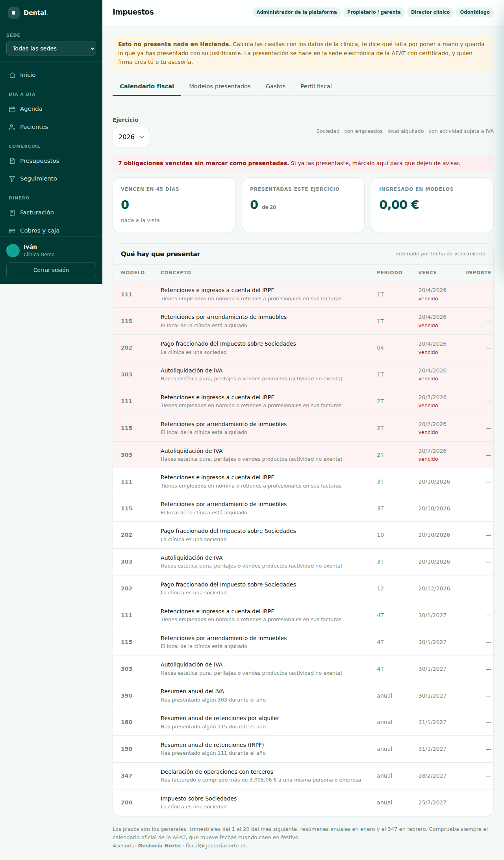Click model 202 row with period 04
The width and height of the screenshot is (504, 860).
[x=303, y=348]
